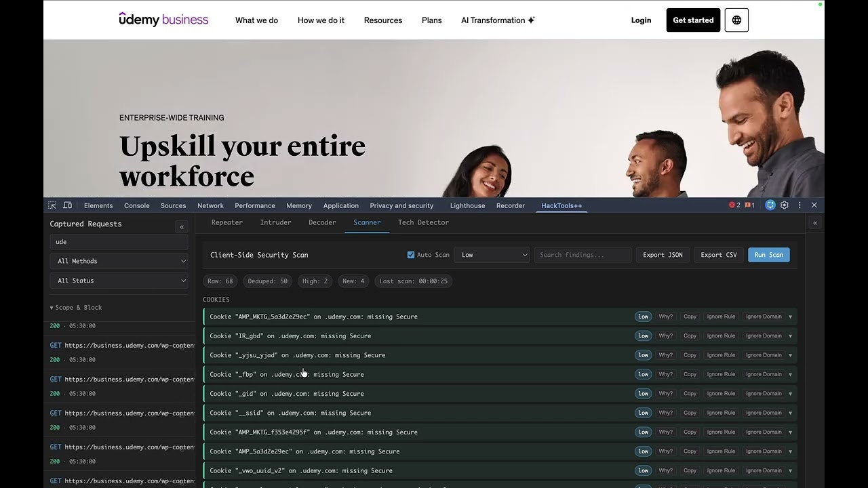Open the three-dot DevTools options menu
This screenshot has width=868, height=488.
pos(800,205)
